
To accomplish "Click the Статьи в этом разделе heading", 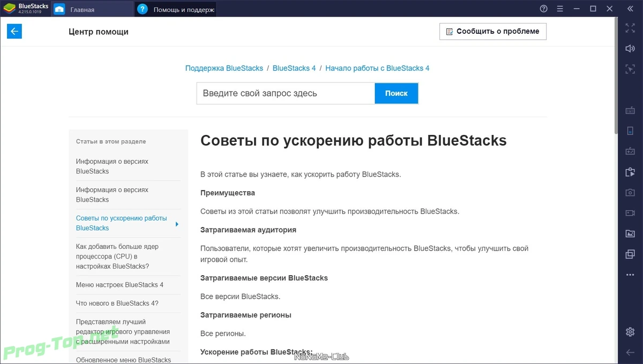I will (111, 141).
